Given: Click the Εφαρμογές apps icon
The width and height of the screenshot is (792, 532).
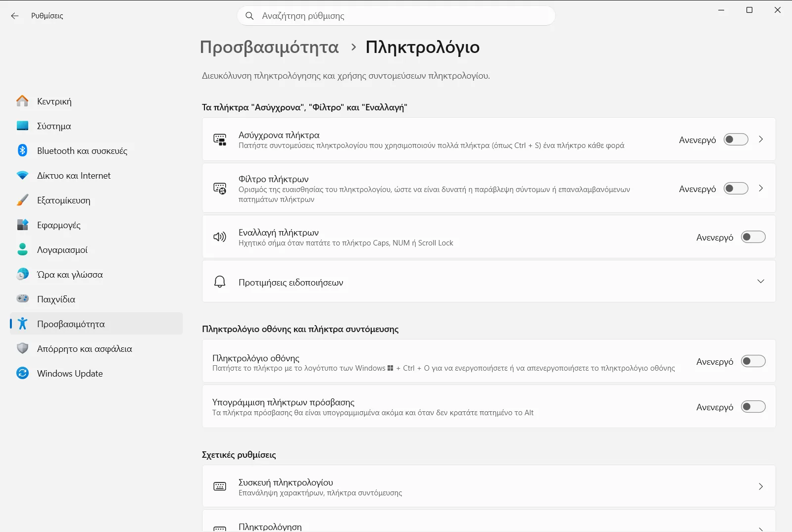Looking at the screenshot, I should pyautogui.click(x=22, y=225).
